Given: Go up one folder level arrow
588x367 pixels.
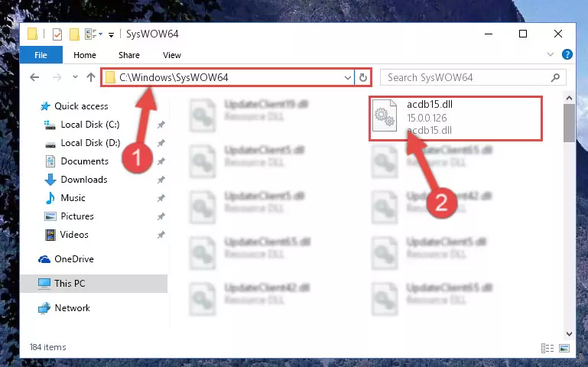Looking at the screenshot, I should click(91, 77).
